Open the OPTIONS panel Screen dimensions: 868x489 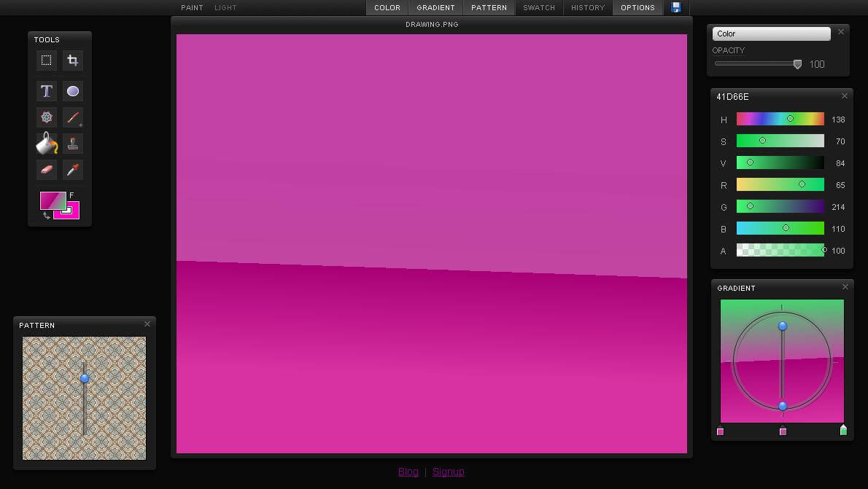click(x=638, y=7)
